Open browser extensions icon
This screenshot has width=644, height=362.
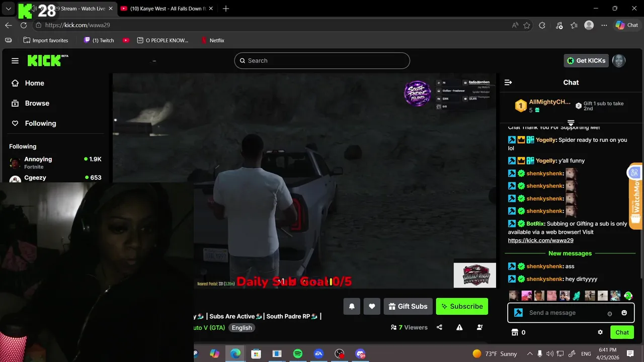(542, 25)
